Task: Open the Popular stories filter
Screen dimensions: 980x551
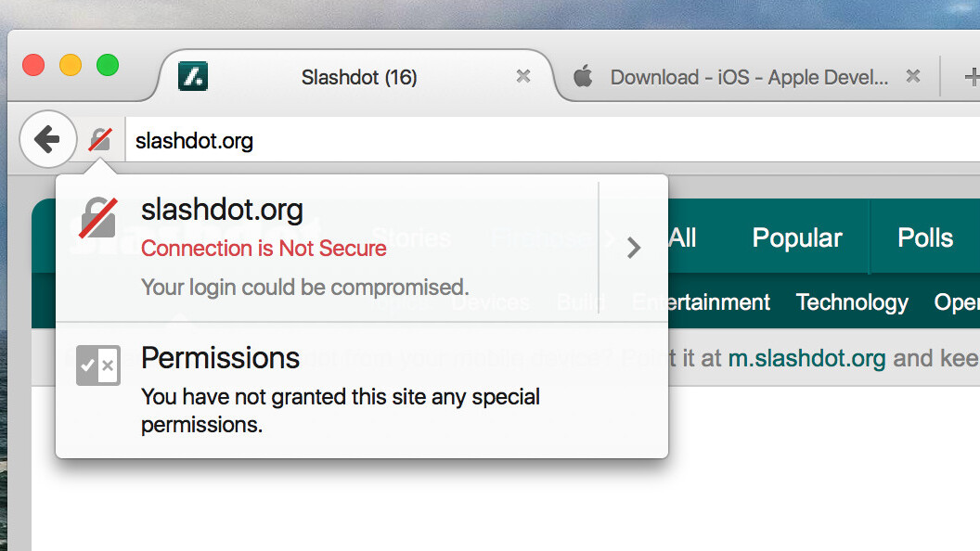Action: [797, 237]
